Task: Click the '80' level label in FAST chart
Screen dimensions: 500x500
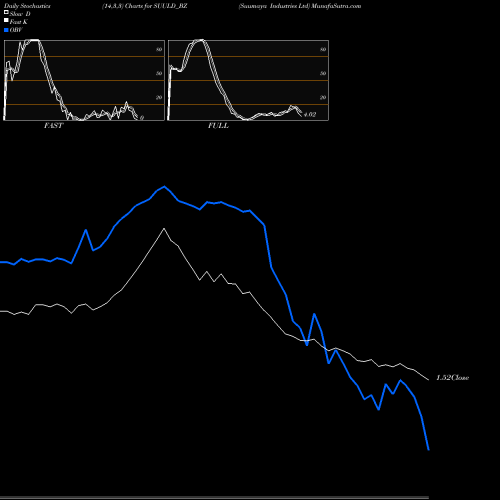Action: pyautogui.click(x=159, y=49)
